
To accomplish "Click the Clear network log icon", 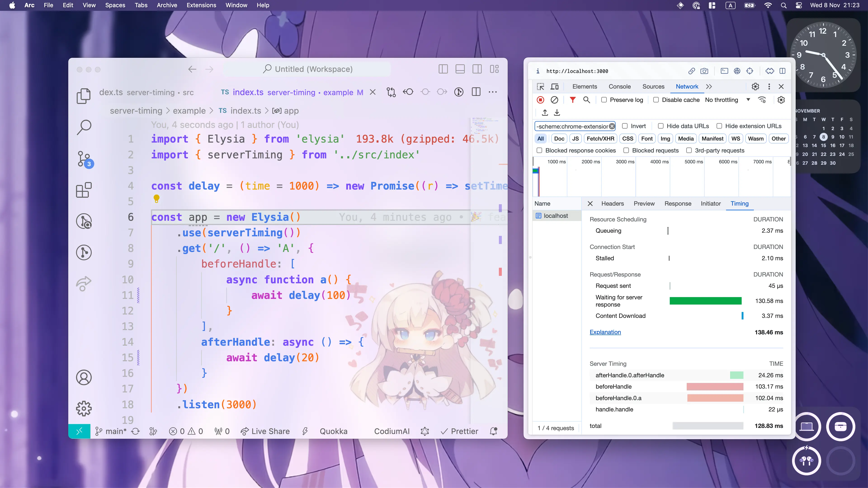I will 554,99.
